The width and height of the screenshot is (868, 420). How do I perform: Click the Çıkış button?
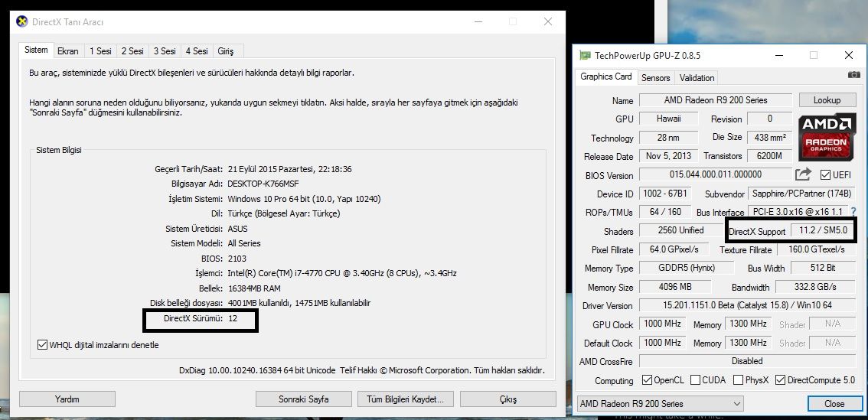point(507,399)
